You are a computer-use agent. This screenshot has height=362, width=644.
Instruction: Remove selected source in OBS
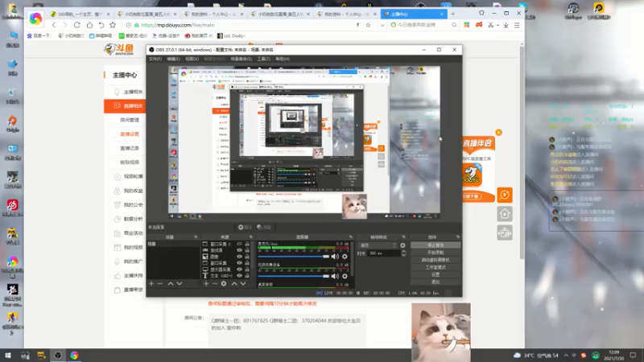click(x=215, y=284)
